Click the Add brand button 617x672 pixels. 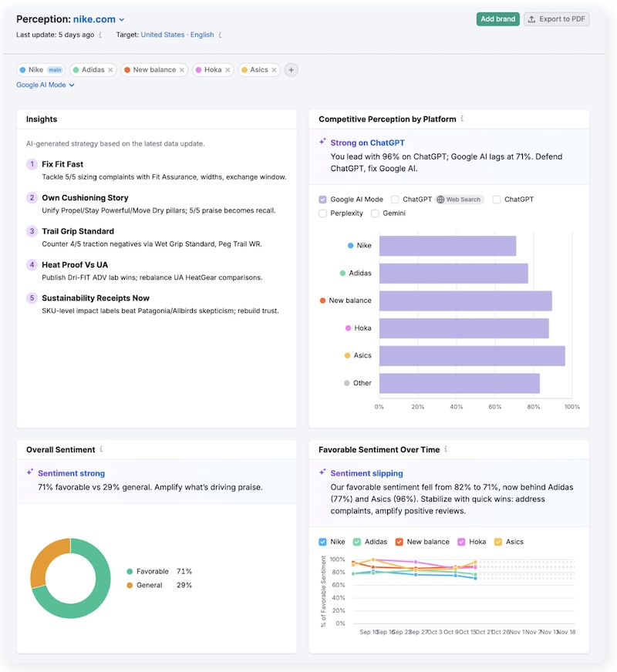coord(497,19)
